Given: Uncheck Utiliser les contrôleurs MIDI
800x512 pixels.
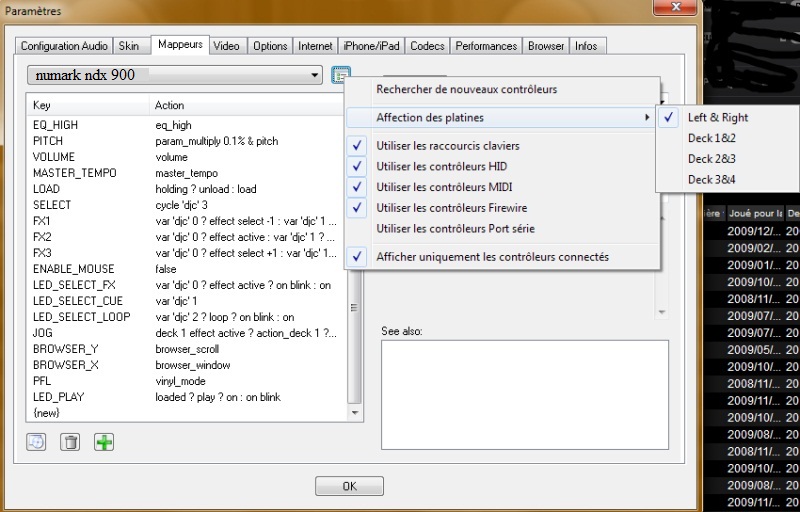Looking at the screenshot, I should 442,187.
